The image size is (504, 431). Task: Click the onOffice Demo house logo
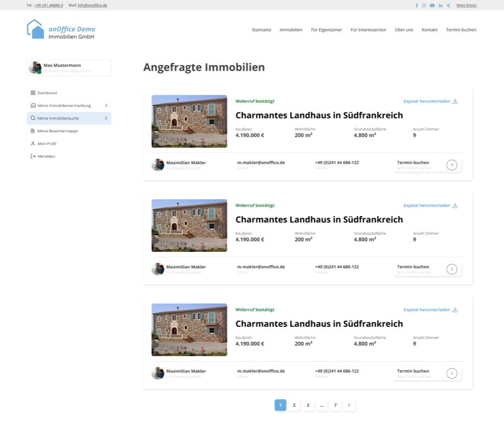point(35,30)
